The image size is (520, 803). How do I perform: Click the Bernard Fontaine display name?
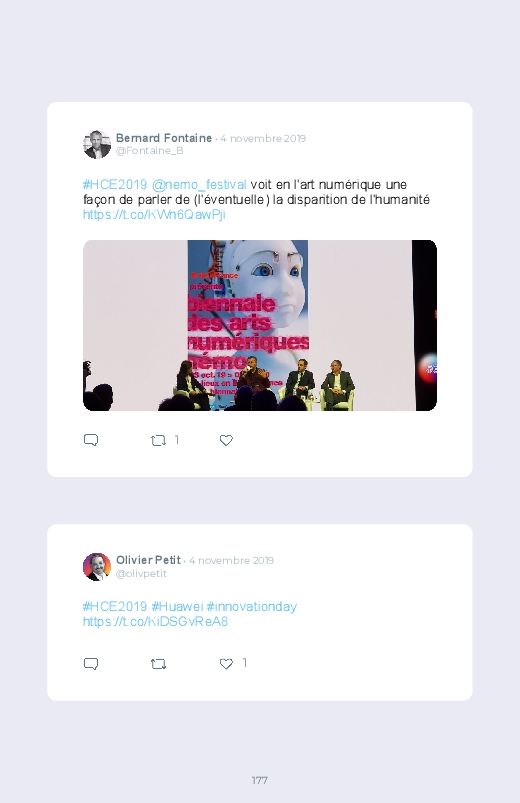point(164,138)
